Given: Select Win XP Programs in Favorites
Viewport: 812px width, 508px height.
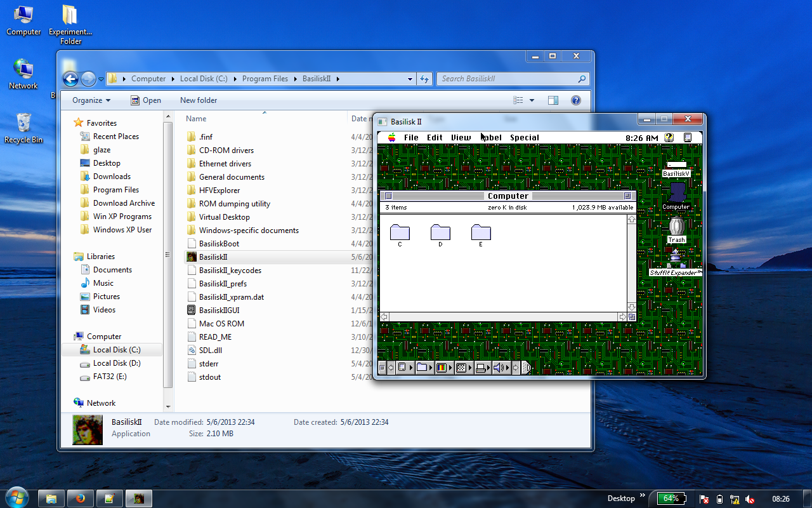Looking at the screenshot, I should [122, 217].
